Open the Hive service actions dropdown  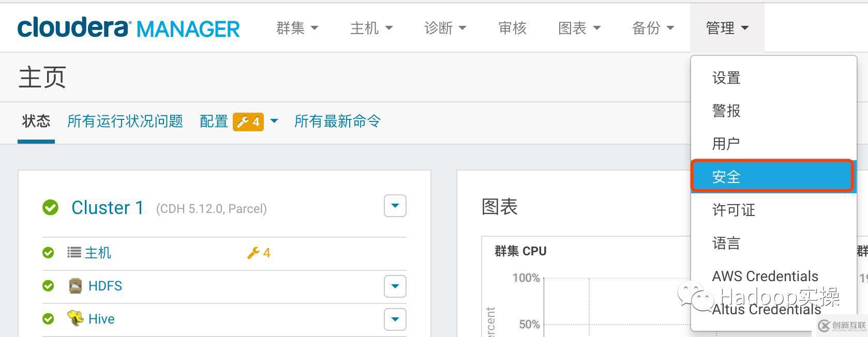click(x=395, y=319)
